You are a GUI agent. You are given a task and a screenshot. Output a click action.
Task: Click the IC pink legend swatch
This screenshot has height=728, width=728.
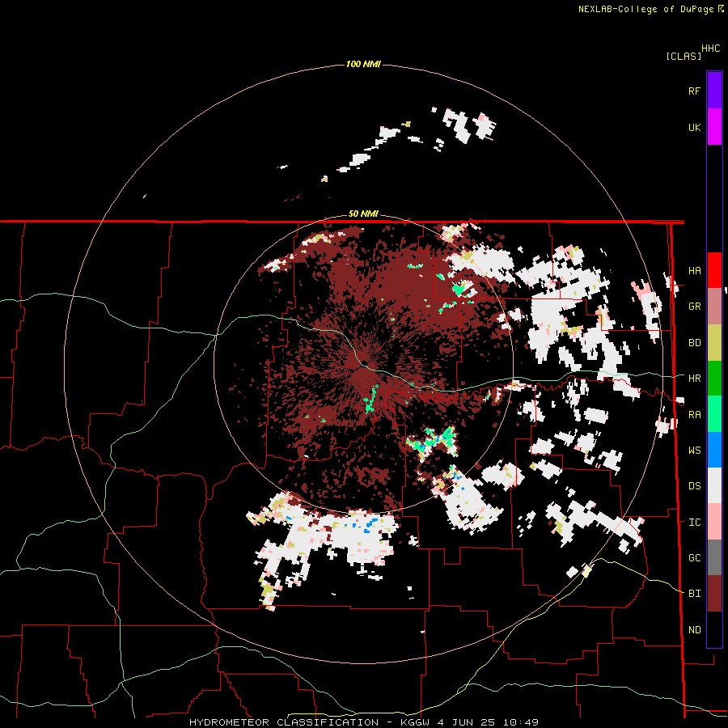tap(714, 522)
